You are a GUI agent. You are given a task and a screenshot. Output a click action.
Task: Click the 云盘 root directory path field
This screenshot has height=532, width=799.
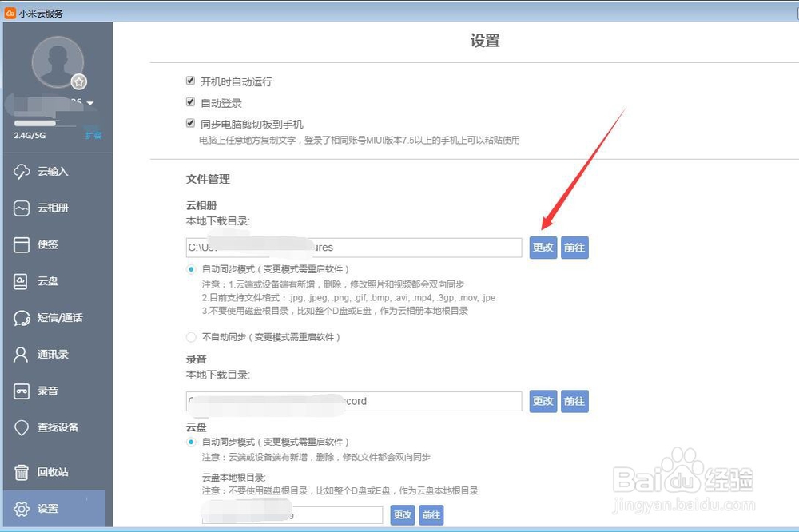292,515
